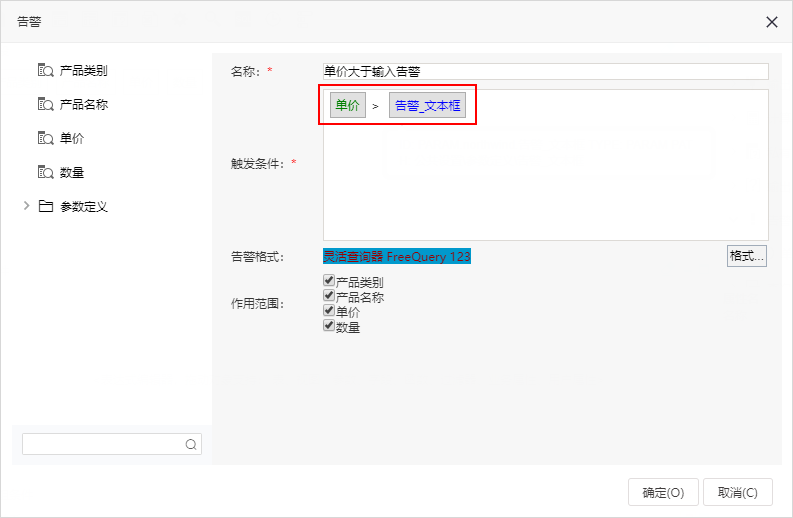Select 产品类别 in the field tree

pos(83,70)
